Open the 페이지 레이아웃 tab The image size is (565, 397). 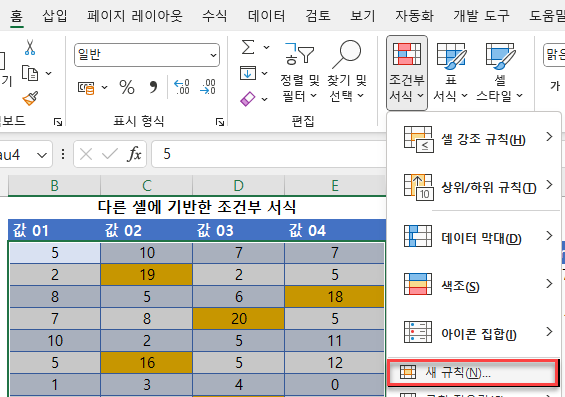135,16
